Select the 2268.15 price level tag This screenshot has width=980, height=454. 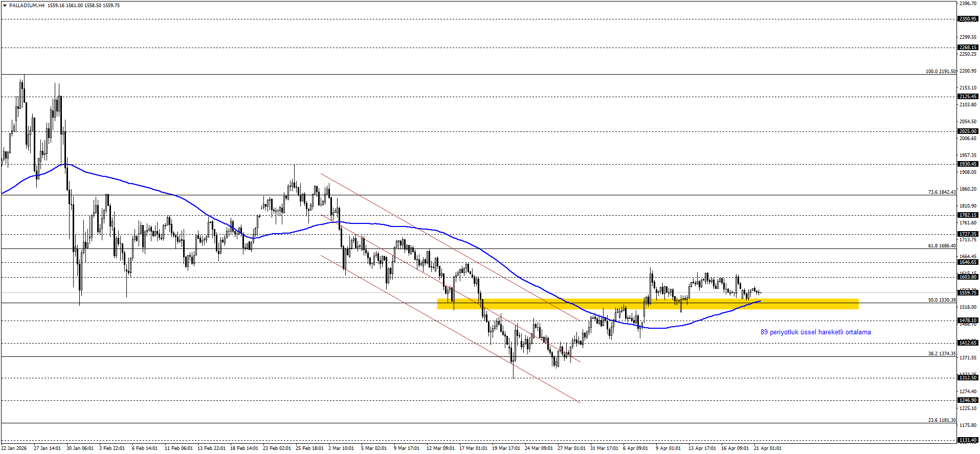(x=967, y=48)
